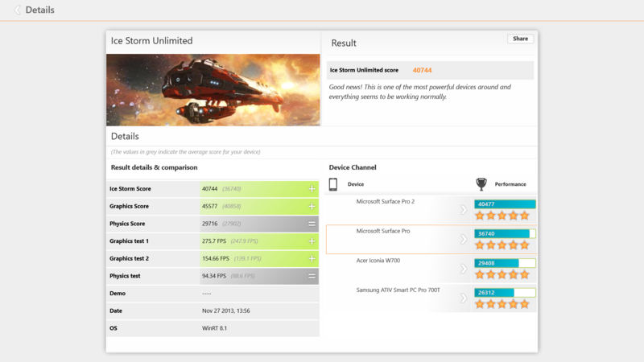Click the 94.34 FPS value
This screenshot has width=644, height=362.
coord(214,276)
